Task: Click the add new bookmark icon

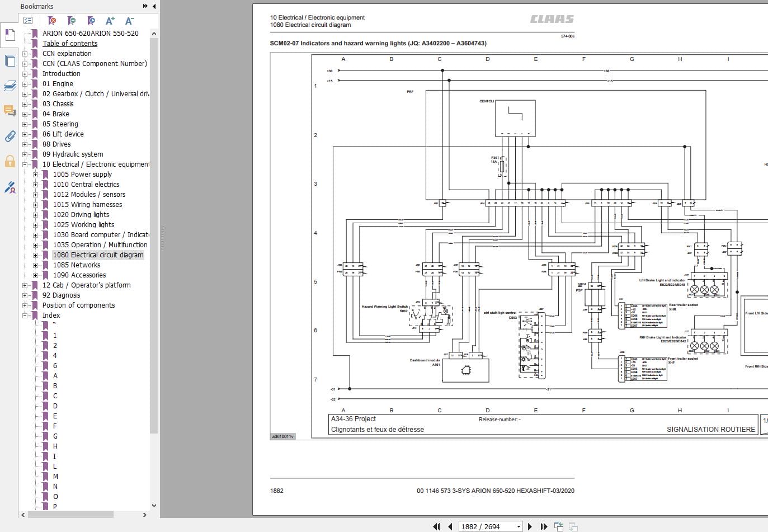Action: (x=72, y=21)
